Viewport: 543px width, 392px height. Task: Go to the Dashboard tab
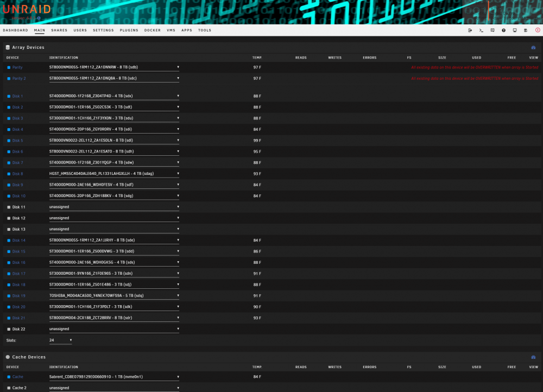(15, 30)
